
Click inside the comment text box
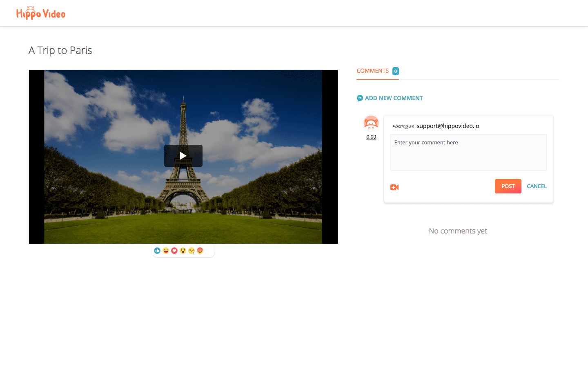(468, 152)
